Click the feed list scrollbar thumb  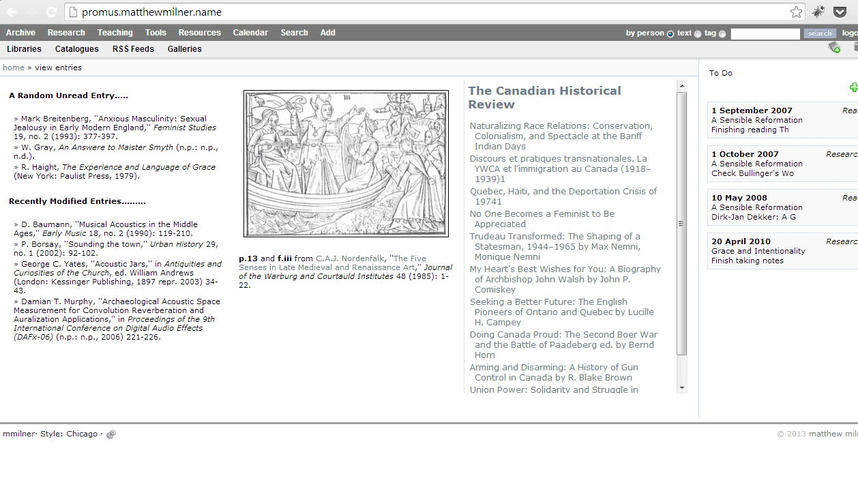(x=682, y=224)
